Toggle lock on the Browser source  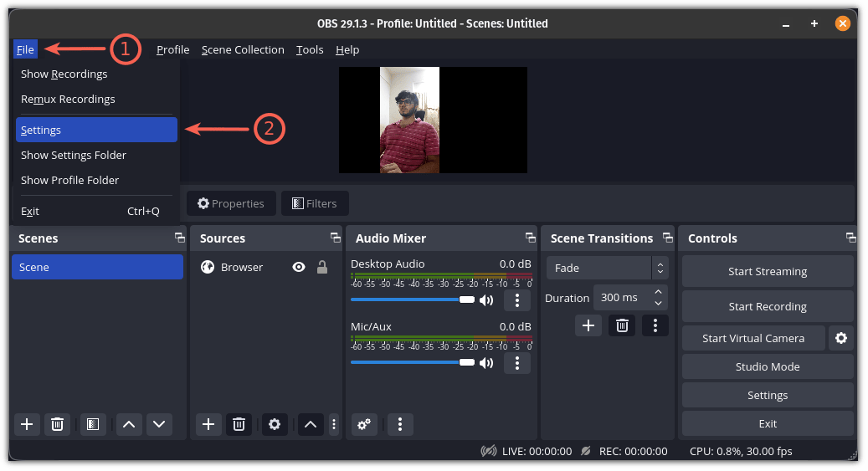pos(322,268)
